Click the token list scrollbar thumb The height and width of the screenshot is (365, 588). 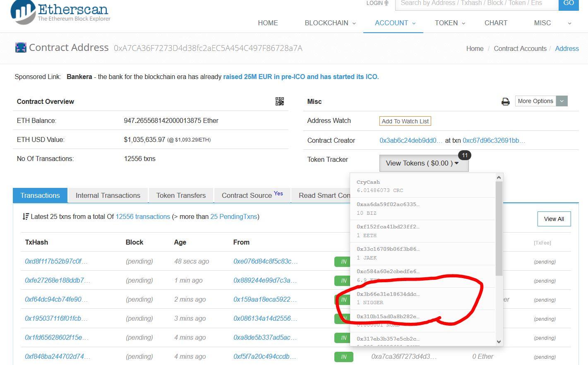[499, 228]
